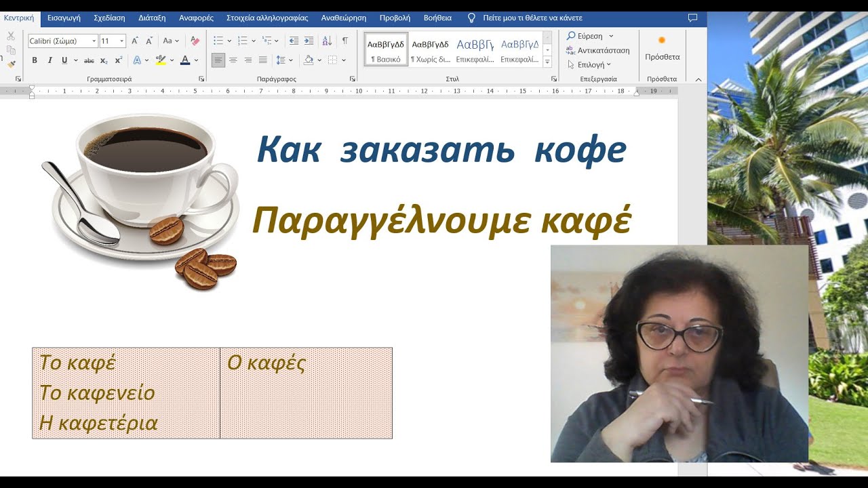Apply the Βασικό style
The width and height of the screenshot is (868, 488).
click(x=386, y=49)
